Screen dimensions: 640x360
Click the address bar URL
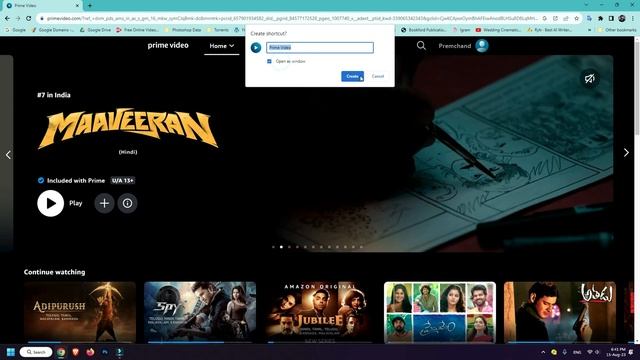292,18
